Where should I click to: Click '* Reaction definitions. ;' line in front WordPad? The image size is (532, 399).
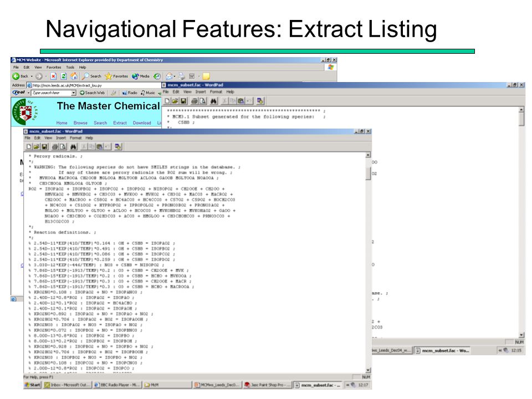pos(63,232)
